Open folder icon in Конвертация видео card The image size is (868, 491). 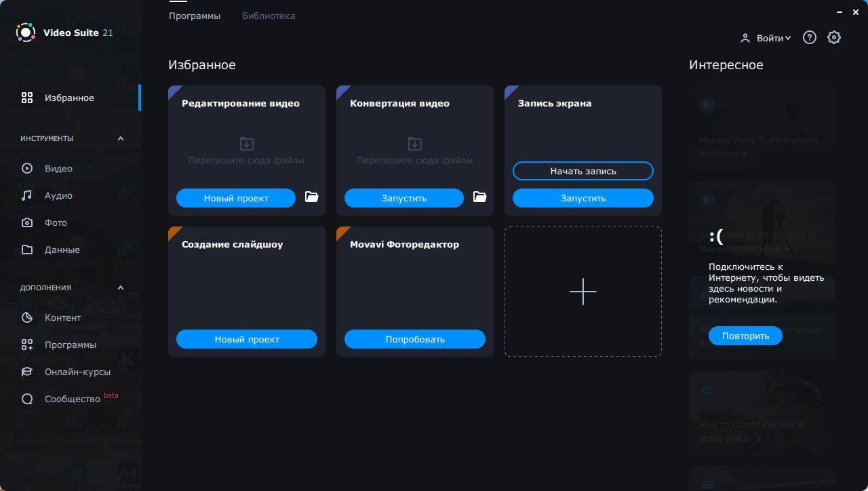click(479, 197)
